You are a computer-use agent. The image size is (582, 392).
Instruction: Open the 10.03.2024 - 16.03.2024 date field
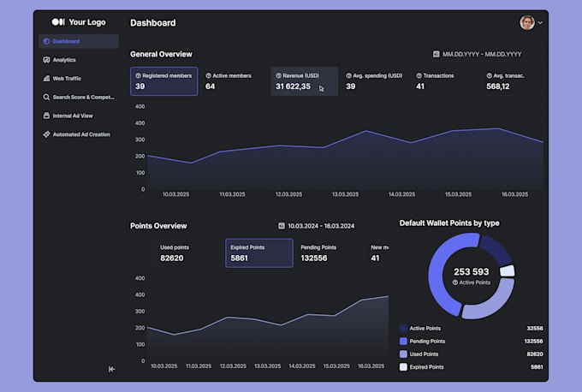[331, 226]
